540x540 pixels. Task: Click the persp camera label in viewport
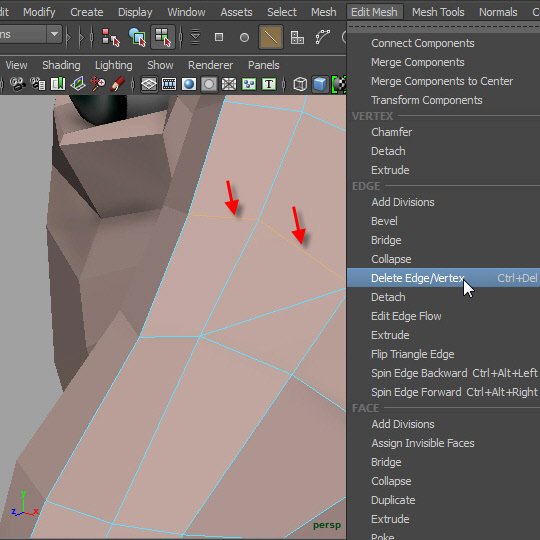click(327, 525)
